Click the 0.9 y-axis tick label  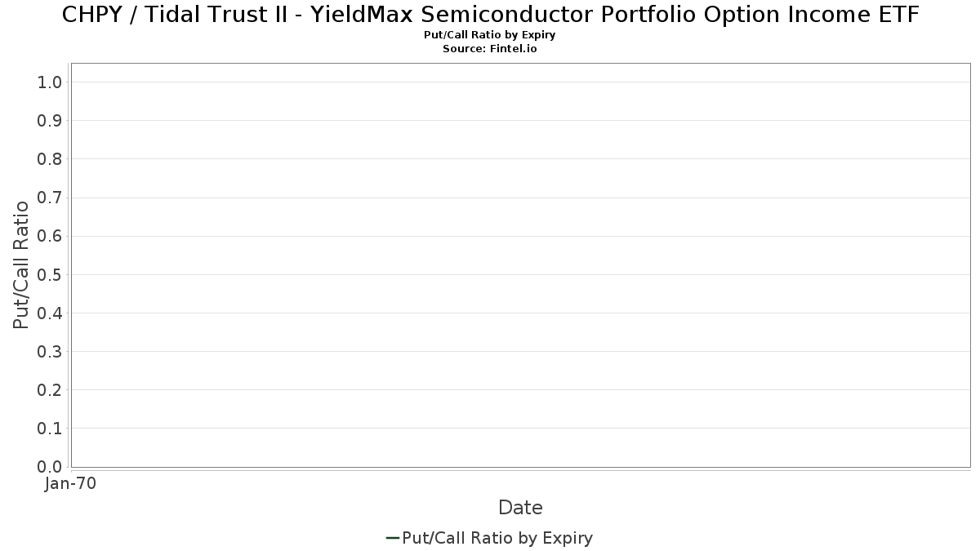tap(50, 120)
